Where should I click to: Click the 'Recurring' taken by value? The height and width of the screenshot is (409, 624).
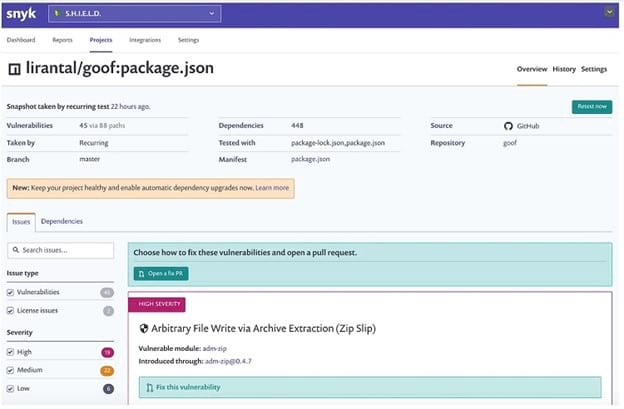click(94, 143)
